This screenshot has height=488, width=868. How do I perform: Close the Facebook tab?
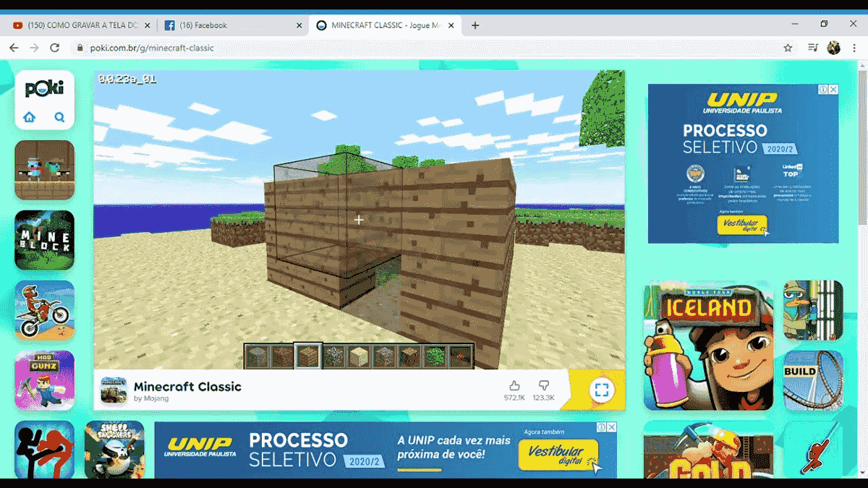[x=299, y=25]
